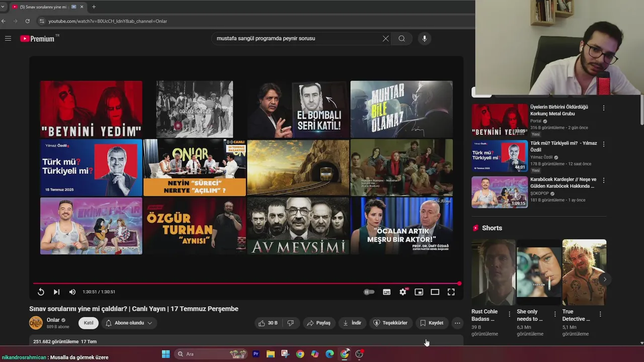Clear the search box text with X

pyautogui.click(x=385, y=39)
